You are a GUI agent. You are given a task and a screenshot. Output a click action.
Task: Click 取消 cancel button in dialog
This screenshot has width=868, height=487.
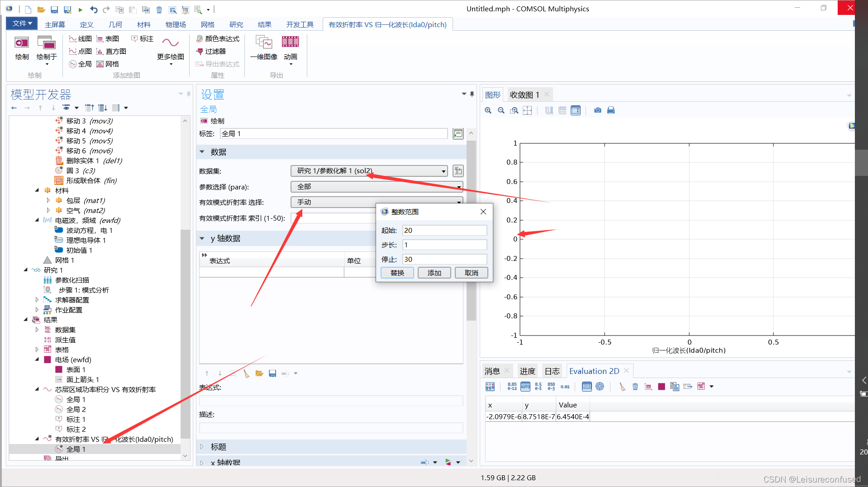pyautogui.click(x=472, y=273)
